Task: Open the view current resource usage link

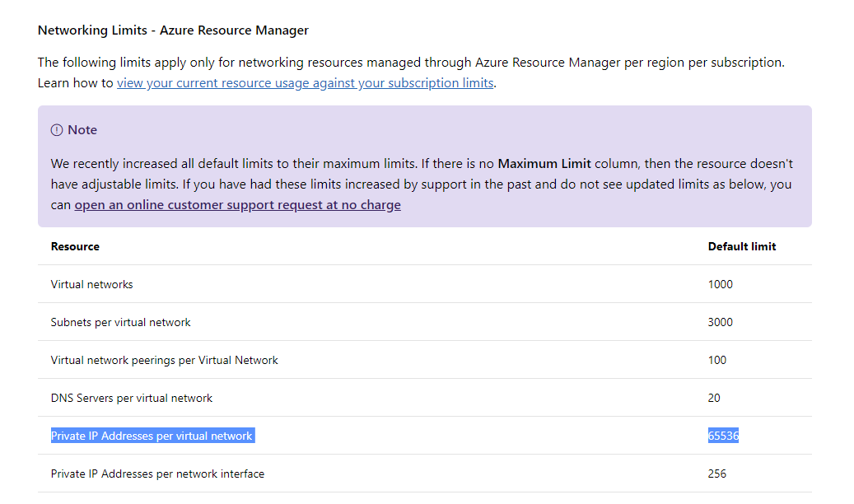Action: (305, 83)
